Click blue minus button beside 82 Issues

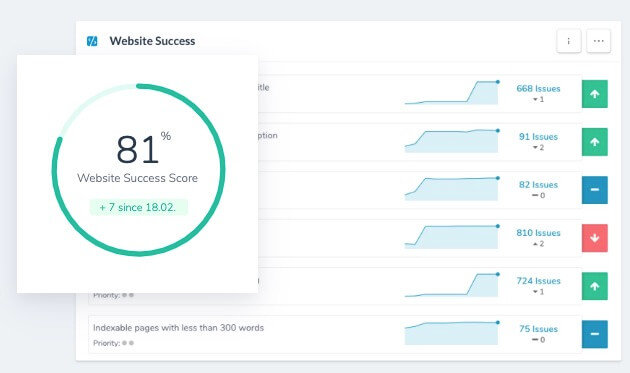pyautogui.click(x=595, y=190)
